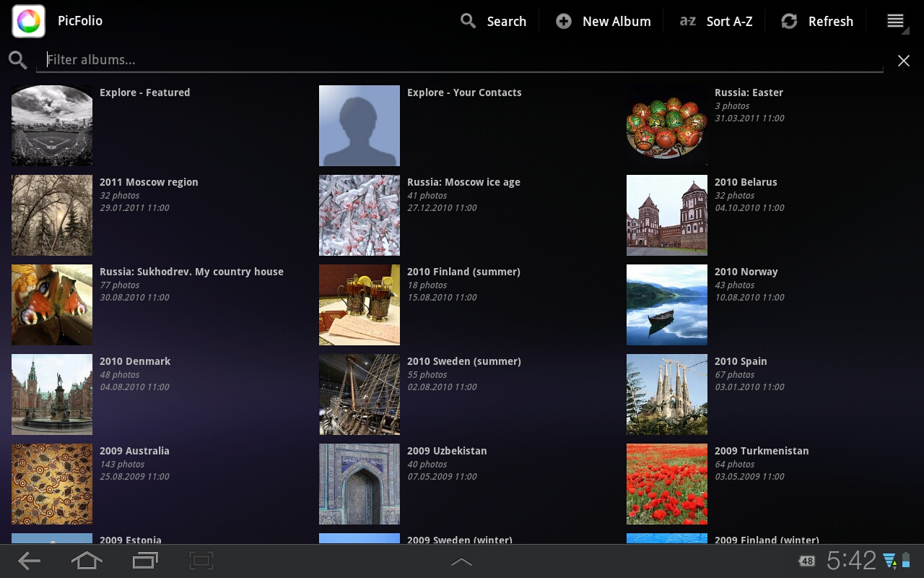Click the date 03.01.2010 11:00
The image size is (924, 578).
click(749, 387)
